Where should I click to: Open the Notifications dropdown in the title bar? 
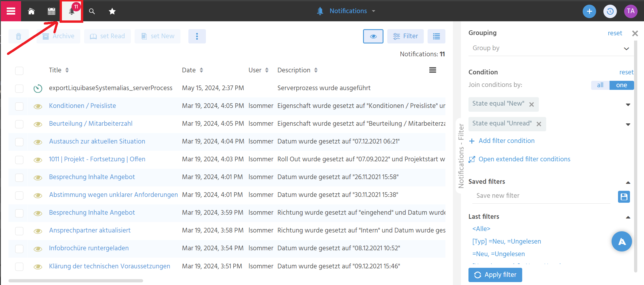coord(373,11)
